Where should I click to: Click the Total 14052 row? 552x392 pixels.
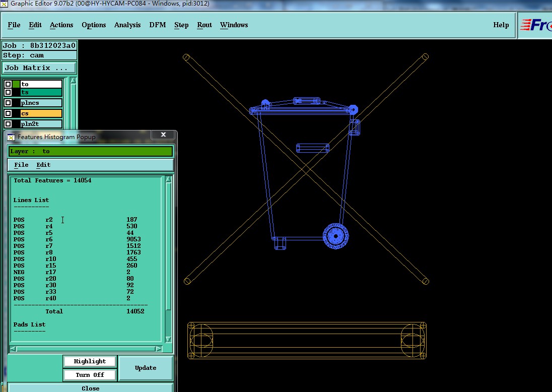click(95, 311)
